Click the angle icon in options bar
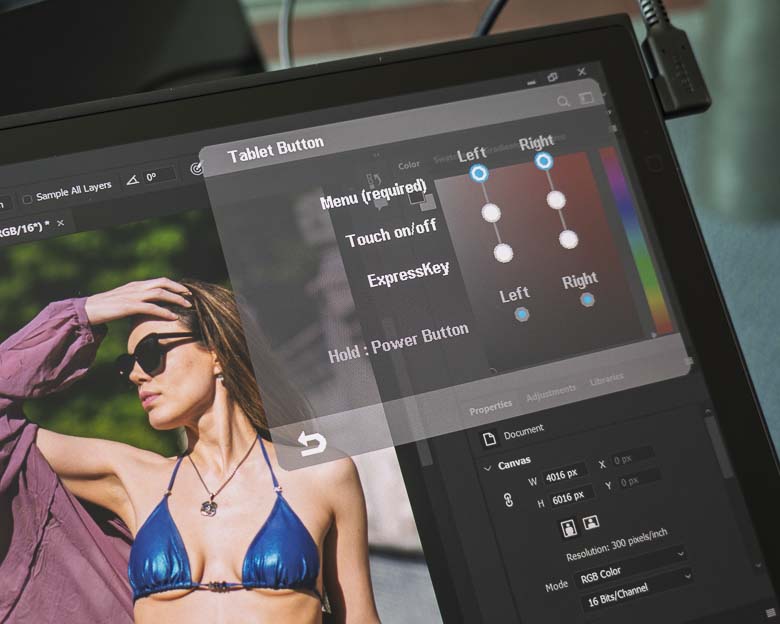Viewport: 780px width, 624px height. coord(132,180)
